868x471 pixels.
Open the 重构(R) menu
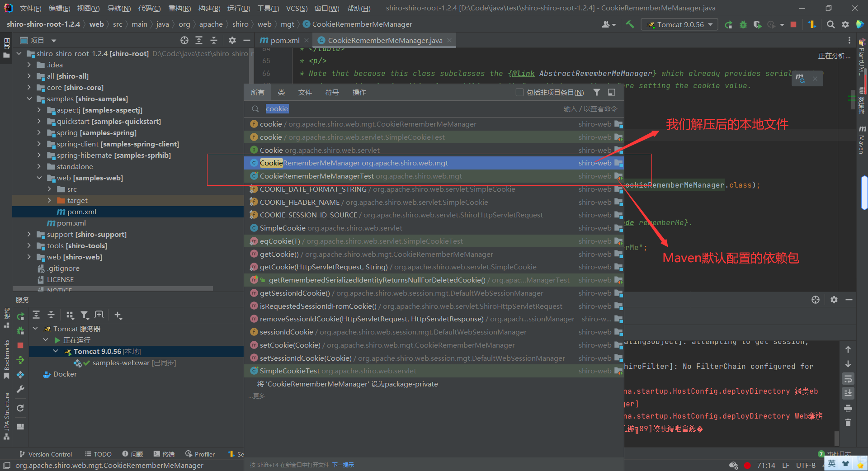click(179, 8)
